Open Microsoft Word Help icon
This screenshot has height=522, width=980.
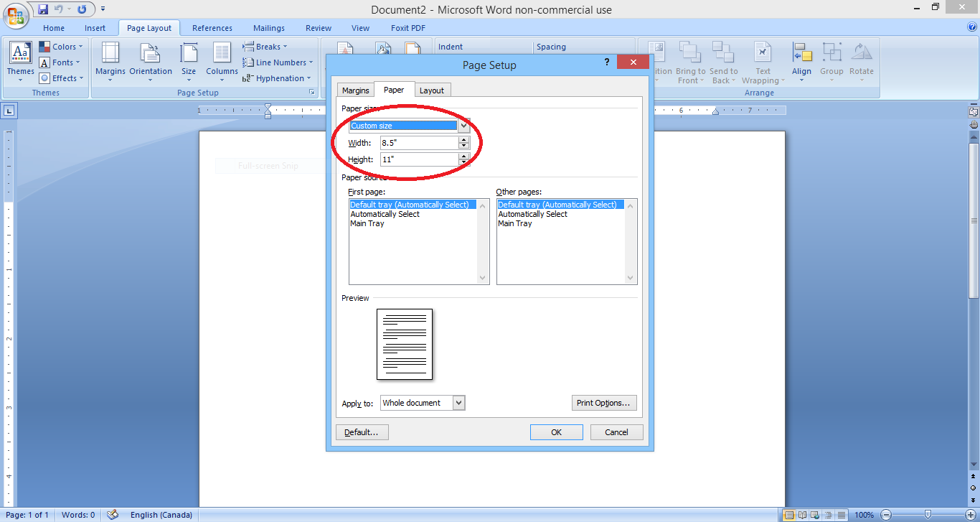tap(972, 27)
